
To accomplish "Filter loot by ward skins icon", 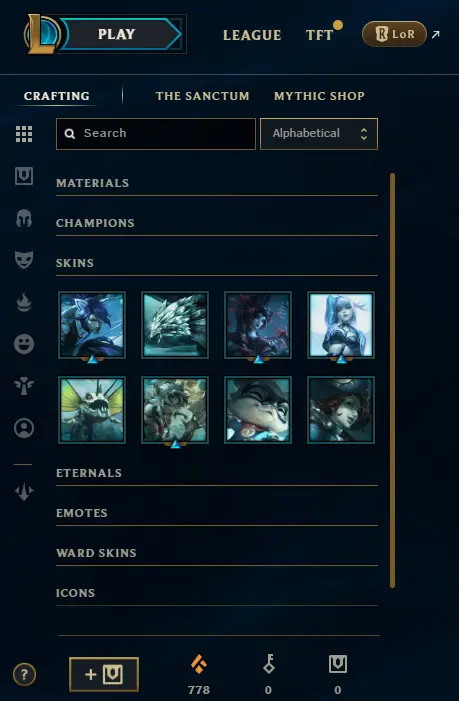I will 24,385.
